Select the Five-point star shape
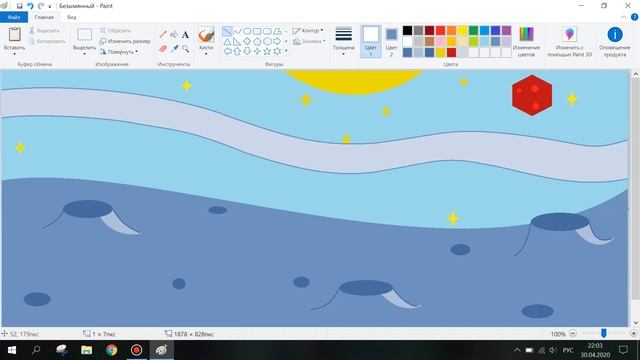 click(x=267, y=51)
